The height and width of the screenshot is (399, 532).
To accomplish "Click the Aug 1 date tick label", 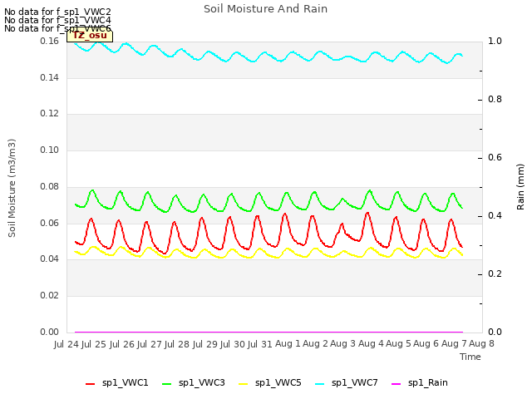I will point(288,344).
